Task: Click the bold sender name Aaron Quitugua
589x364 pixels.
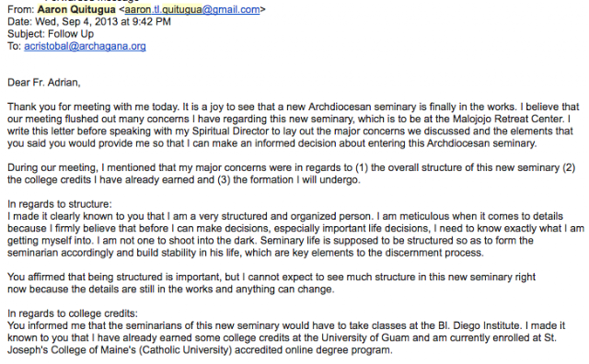Action: (76, 9)
